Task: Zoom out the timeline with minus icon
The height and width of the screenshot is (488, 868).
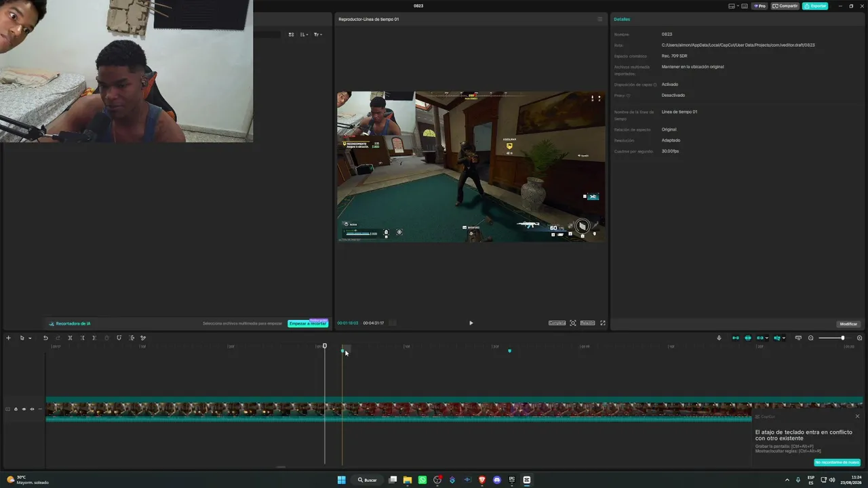Action: [x=810, y=338]
